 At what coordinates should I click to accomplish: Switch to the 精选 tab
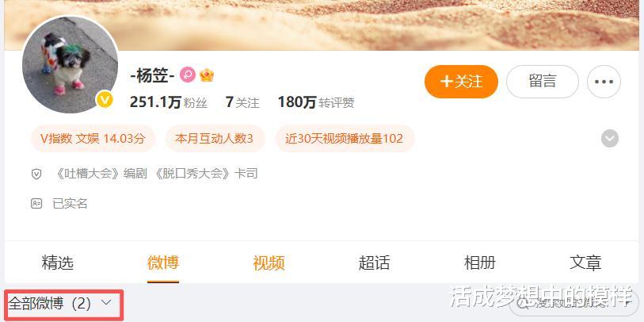tap(58, 263)
